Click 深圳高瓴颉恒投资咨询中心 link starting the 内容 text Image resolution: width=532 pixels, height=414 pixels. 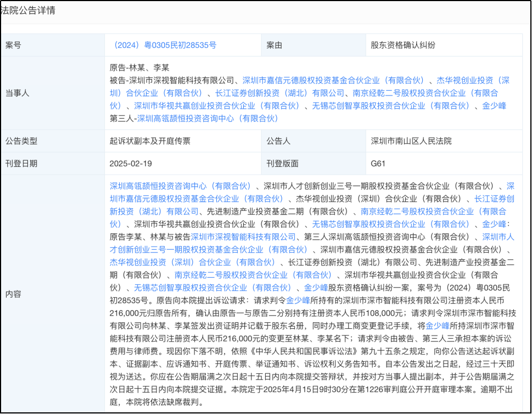tap(180, 186)
